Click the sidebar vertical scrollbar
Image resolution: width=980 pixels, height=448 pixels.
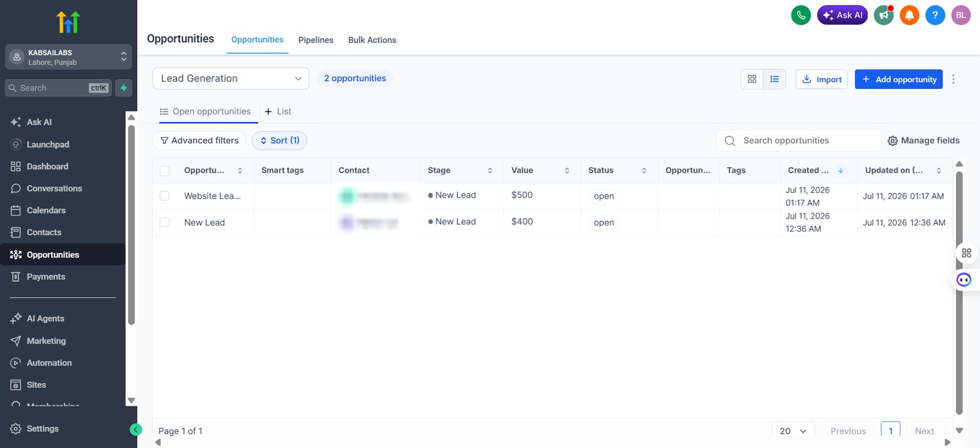131,225
